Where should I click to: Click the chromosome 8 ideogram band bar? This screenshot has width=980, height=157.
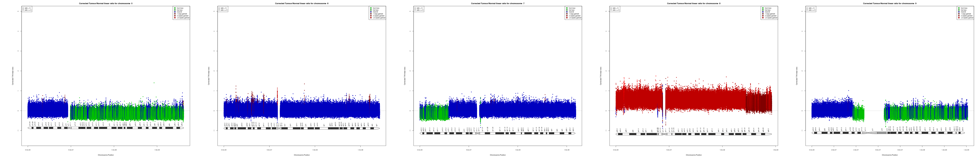[x=694, y=134]
